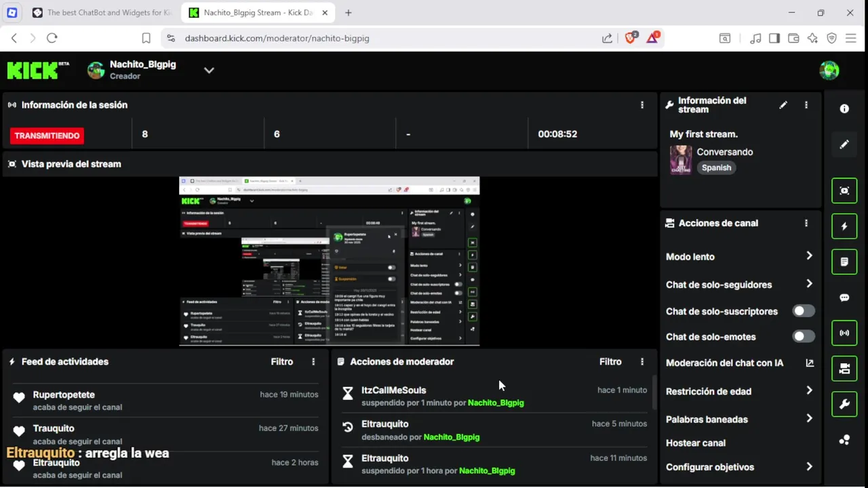Open Acciones de canal three-dot menu
The image size is (868, 488).
tap(806, 223)
